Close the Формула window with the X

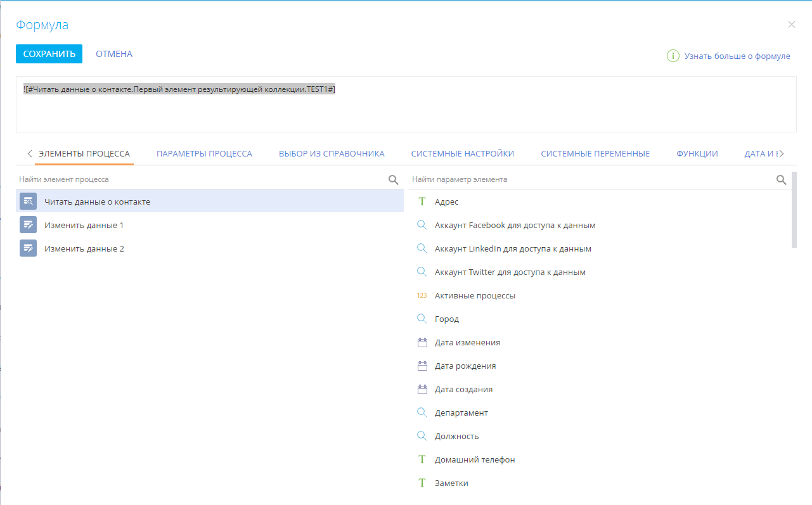coord(791,25)
